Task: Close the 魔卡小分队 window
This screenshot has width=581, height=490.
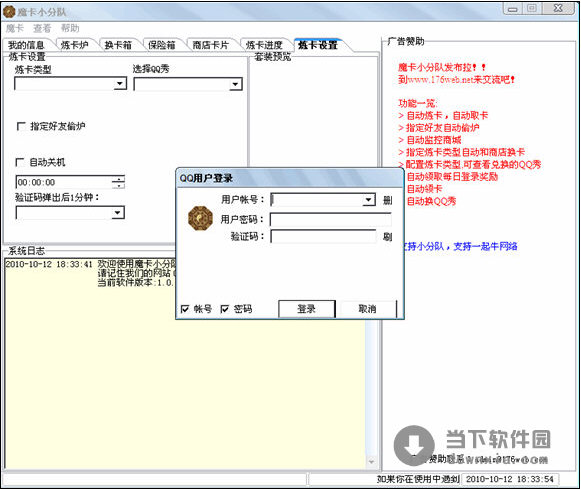Action: tap(558, 9)
